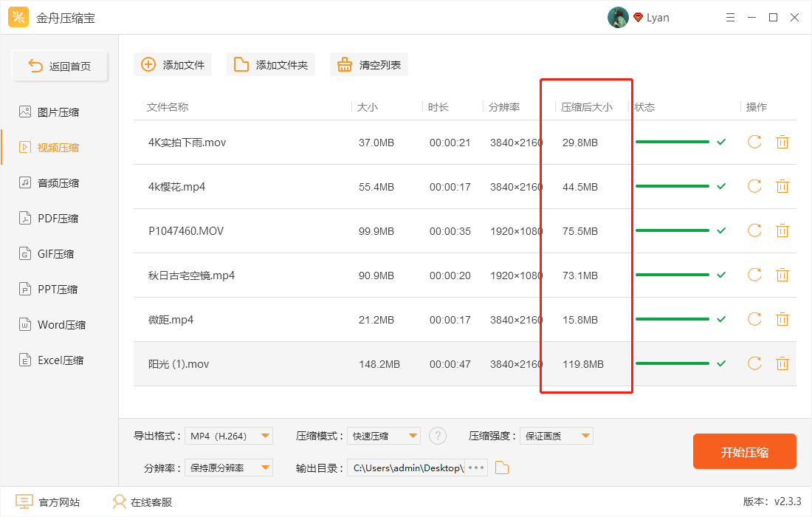Recompress 4K实拍下雨.mov using the refresh icon

click(754, 142)
